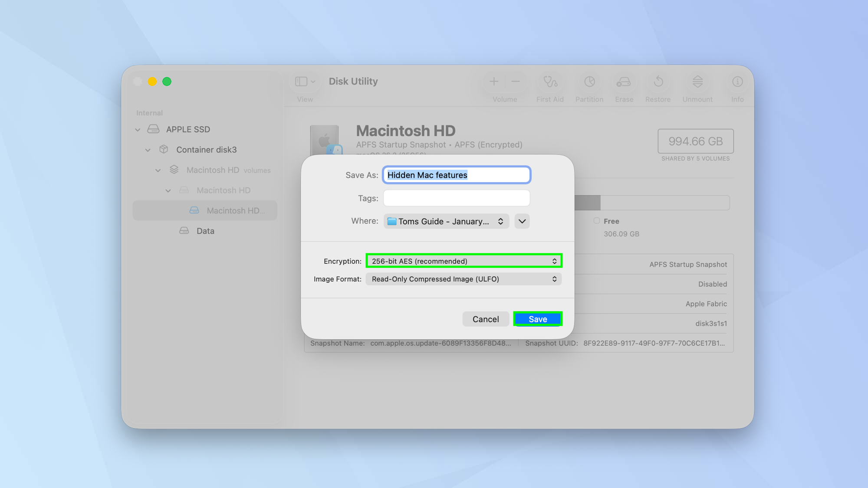868x488 pixels.
Task: Remove a volume with the minus icon
Action: click(516, 81)
